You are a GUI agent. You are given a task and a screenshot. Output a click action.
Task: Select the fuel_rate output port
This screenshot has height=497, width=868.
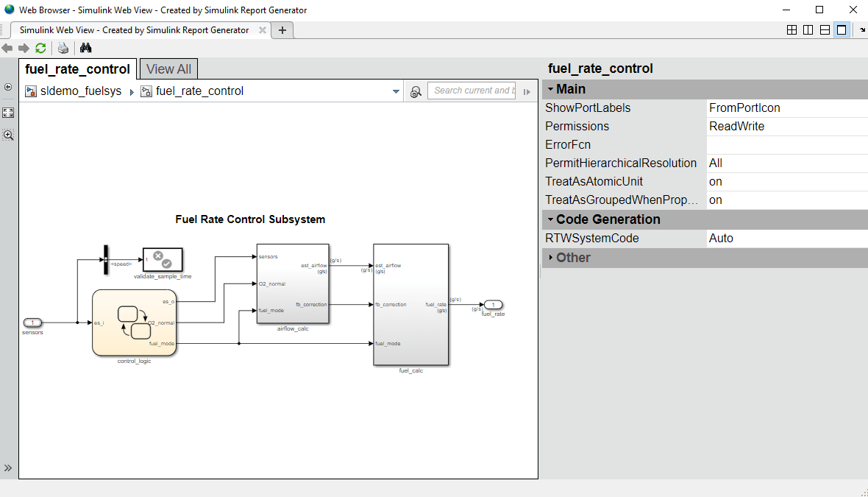[494, 305]
